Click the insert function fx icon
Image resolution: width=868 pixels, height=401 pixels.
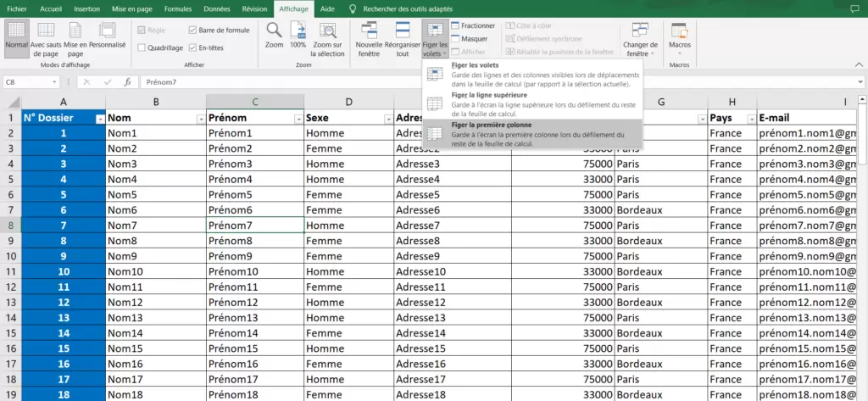coord(127,82)
